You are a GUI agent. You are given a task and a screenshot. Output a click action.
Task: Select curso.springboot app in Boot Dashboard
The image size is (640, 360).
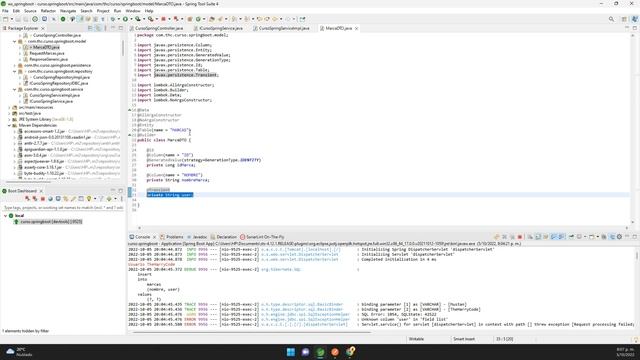(x=51, y=222)
